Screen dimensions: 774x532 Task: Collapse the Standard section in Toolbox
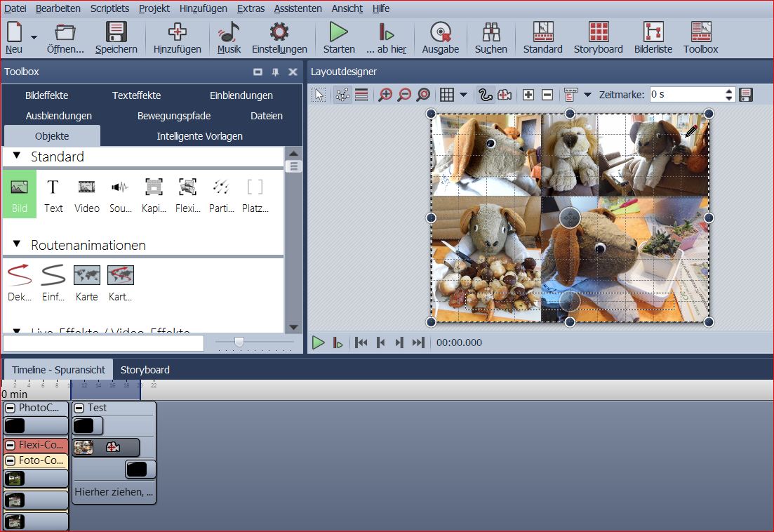coord(18,157)
